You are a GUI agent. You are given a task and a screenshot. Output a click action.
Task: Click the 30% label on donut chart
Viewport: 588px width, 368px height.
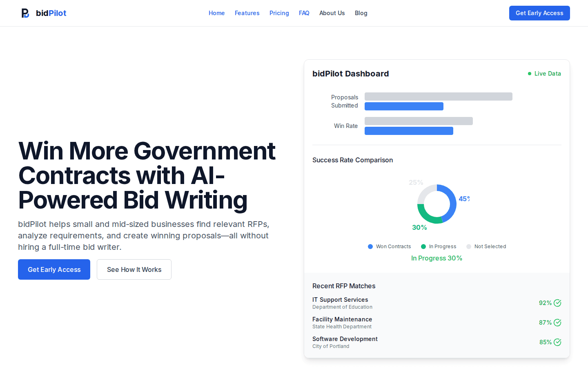coord(419,227)
